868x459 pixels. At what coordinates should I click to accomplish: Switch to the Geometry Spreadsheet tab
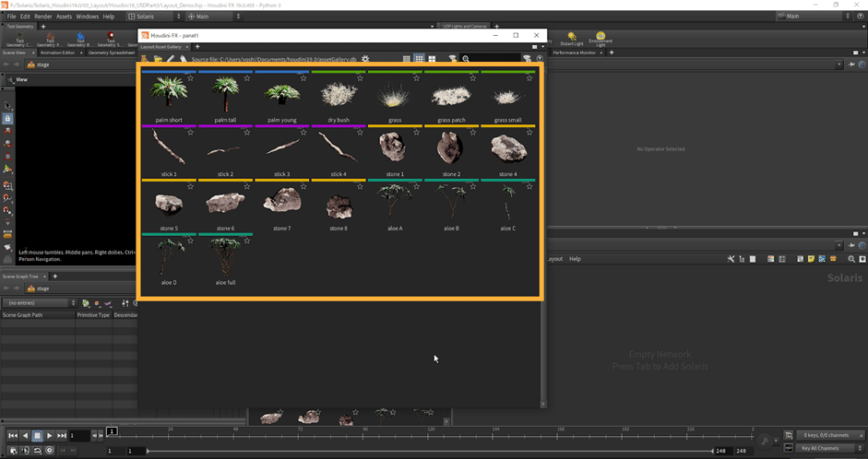click(x=112, y=53)
